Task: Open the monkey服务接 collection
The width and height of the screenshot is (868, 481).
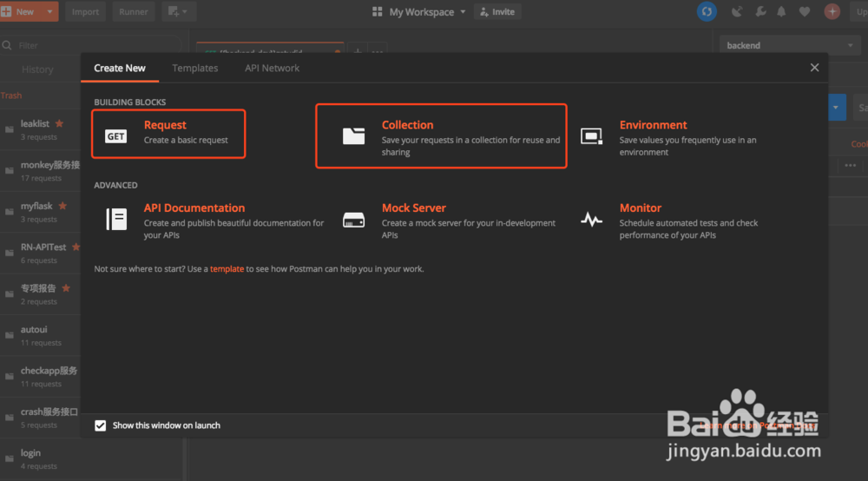Action: [49, 165]
